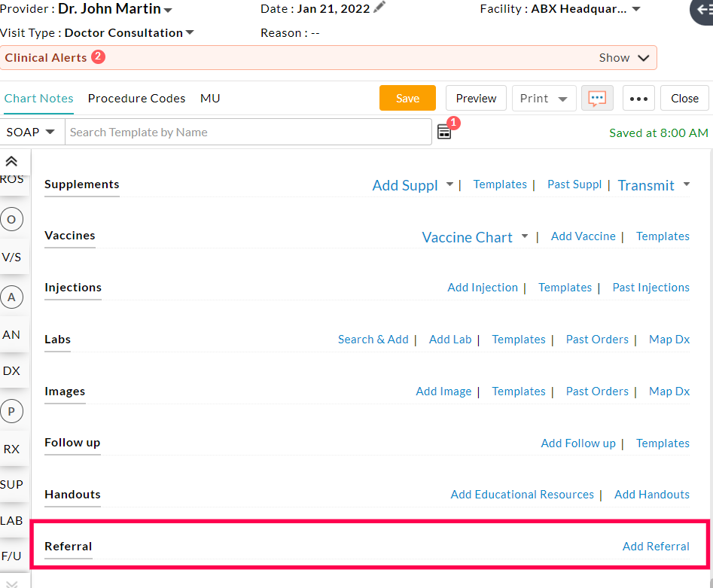Click the ellipsis more options icon
713x588 pixels.
pyautogui.click(x=638, y=98)
